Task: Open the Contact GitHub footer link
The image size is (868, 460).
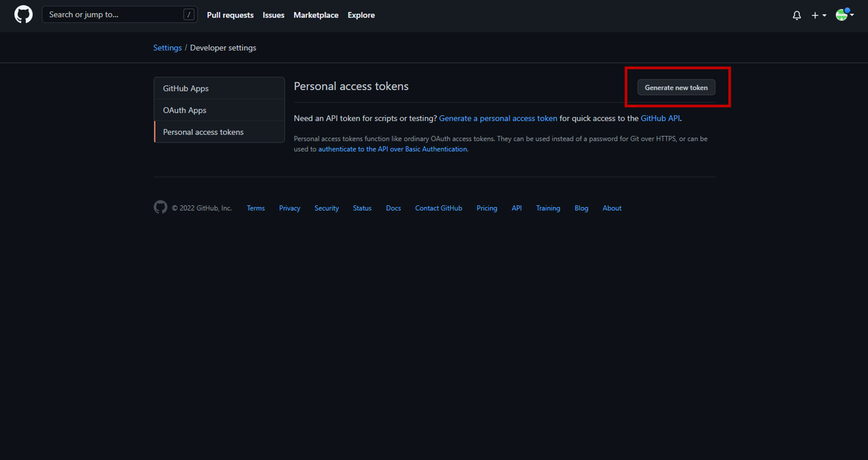Action: pyautogui.click(x=438, y=208)
